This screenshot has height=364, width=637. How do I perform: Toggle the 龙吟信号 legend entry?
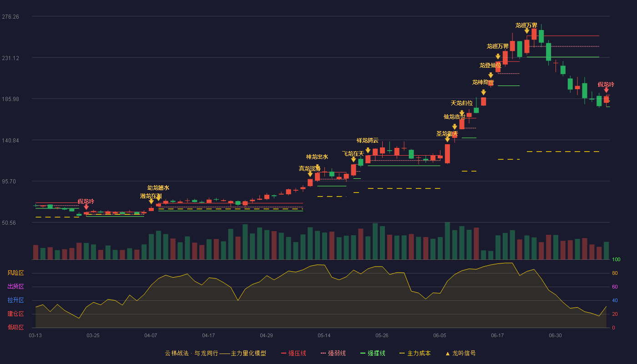point(460,353)
